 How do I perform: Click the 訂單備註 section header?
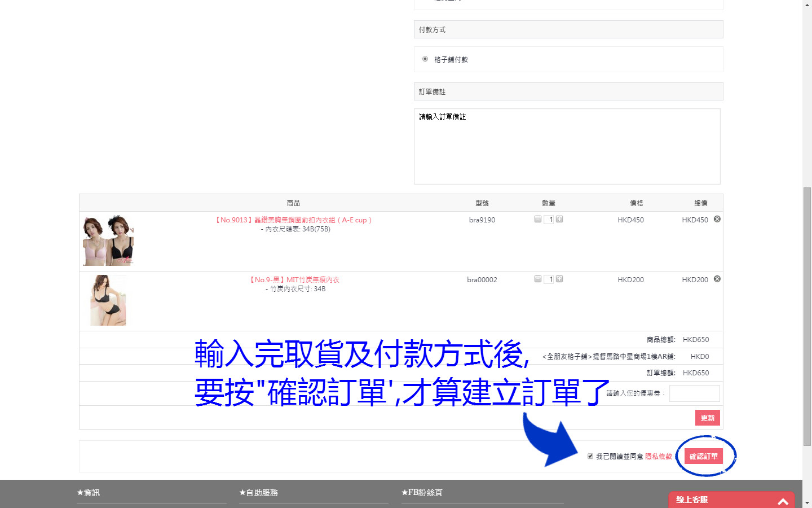pos(568,91)
